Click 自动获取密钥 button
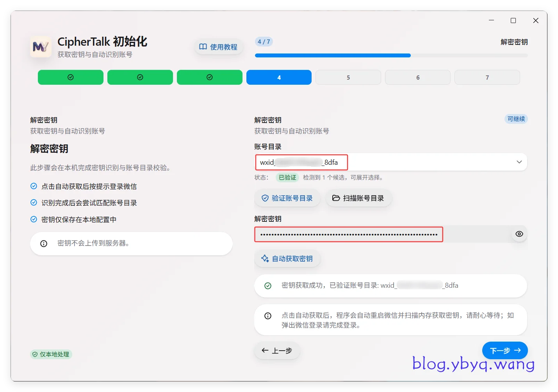558x392 pixels. [287, 258]
